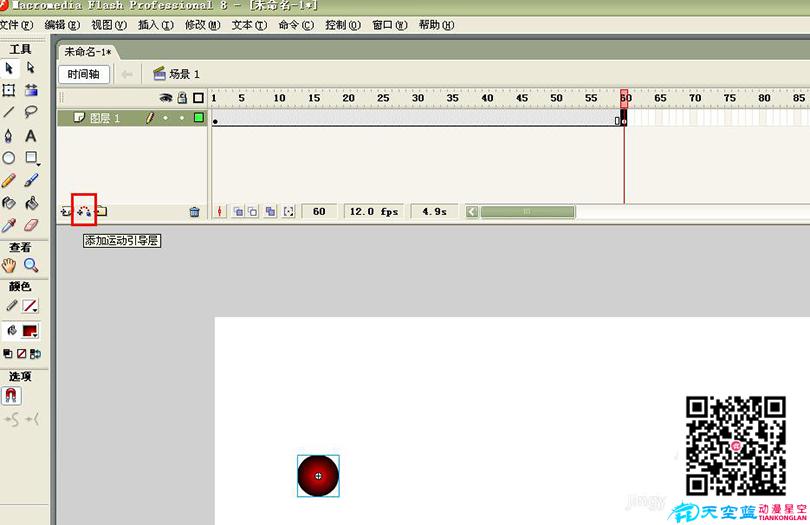The width and height of the screenshot is (810, 525).
Task: Open the 文本(T) menu
Action: [249, 25]
